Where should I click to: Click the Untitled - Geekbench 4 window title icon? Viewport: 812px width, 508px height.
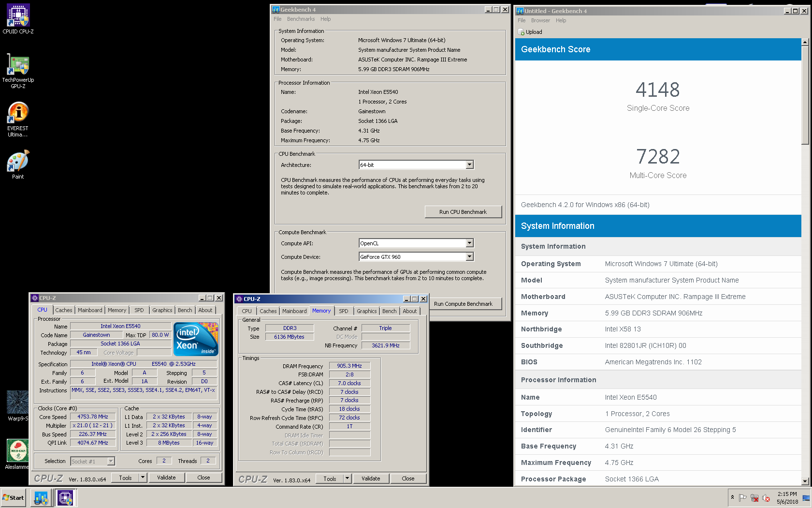[x=520, y=11]
